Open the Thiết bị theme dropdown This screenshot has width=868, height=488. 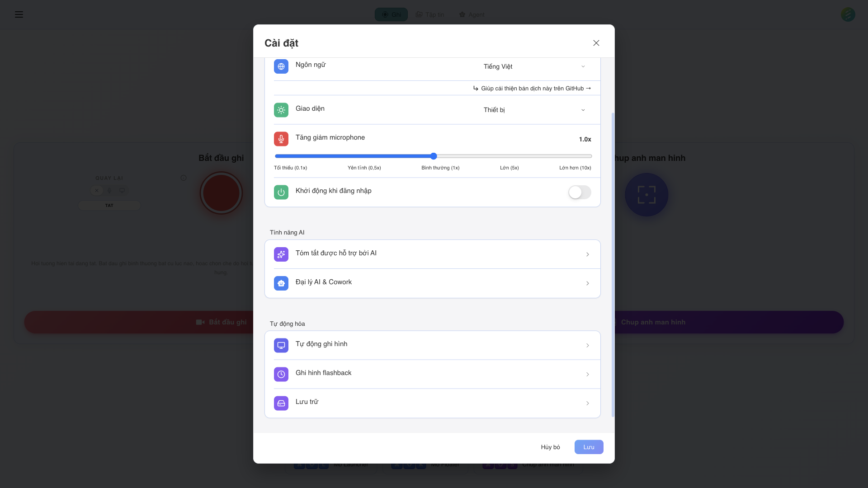pos(534,110)
